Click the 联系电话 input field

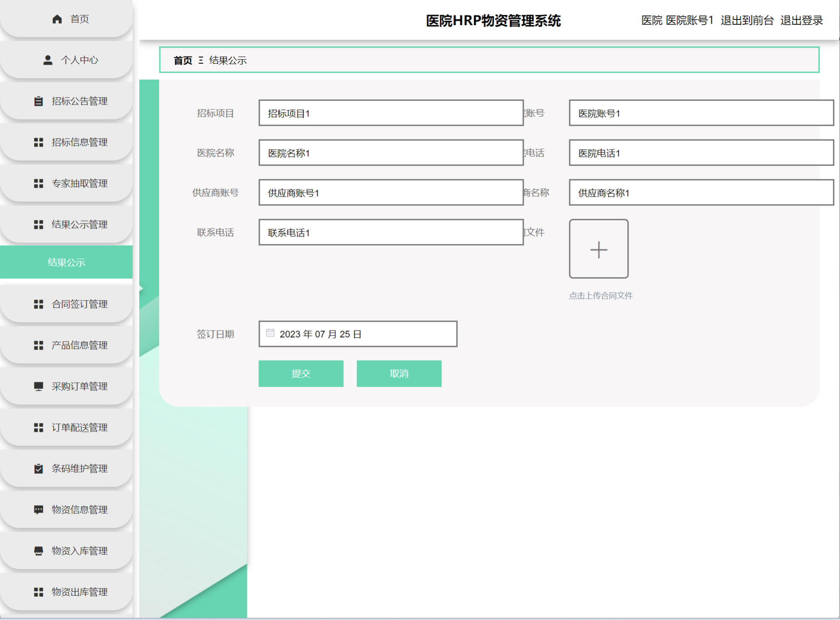(391, 232)
